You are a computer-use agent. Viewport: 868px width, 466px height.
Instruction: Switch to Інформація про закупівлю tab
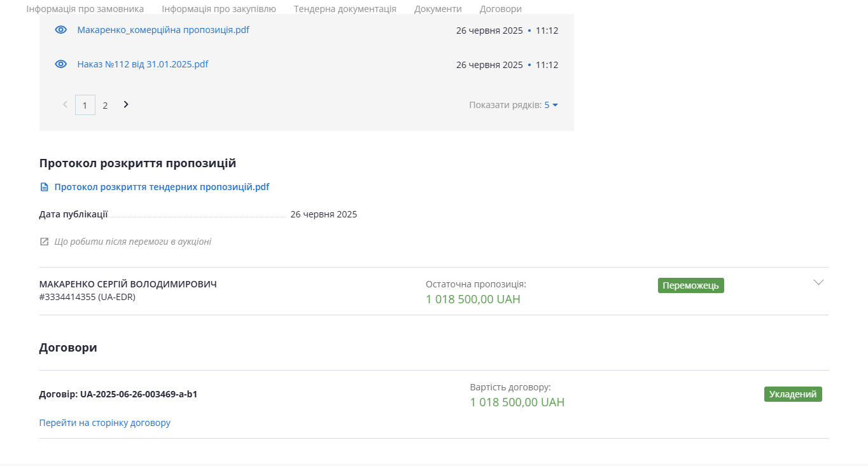[x=219, y=9]
